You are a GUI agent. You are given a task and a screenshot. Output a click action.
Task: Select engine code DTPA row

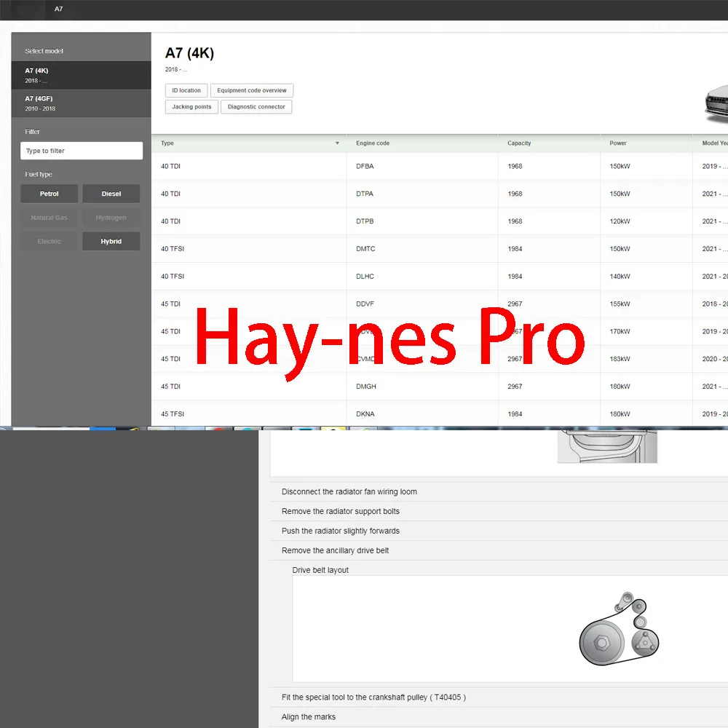coord(440,194)
